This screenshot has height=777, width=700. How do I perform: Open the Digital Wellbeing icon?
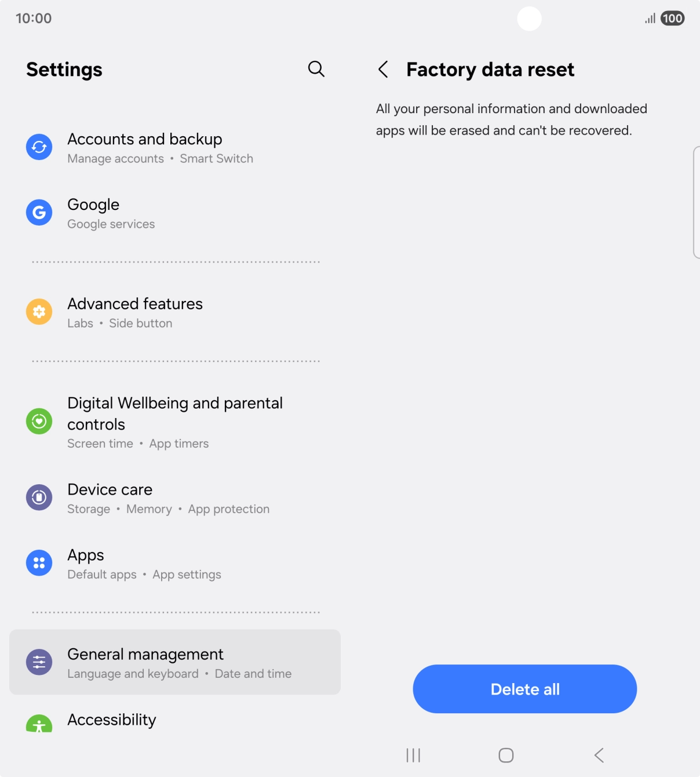click(x=38, y=421)
